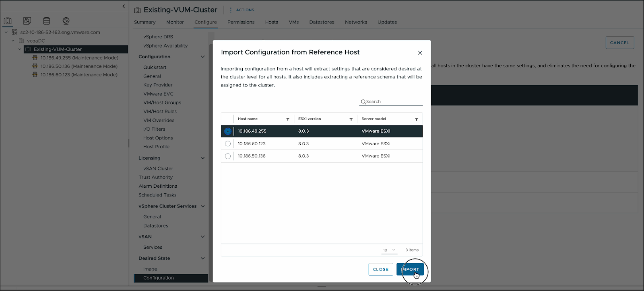
Task: Open the items-per-page dropdown showing 10
Action: coord(389,250)
